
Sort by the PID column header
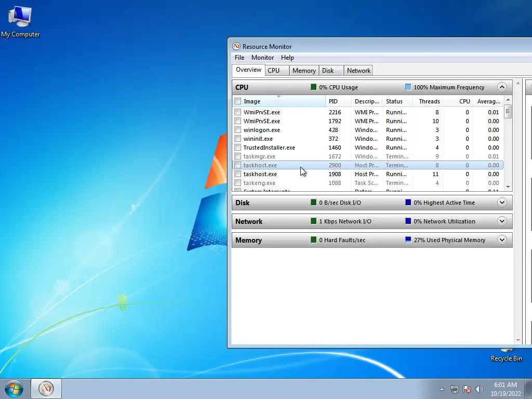(338, 101)
